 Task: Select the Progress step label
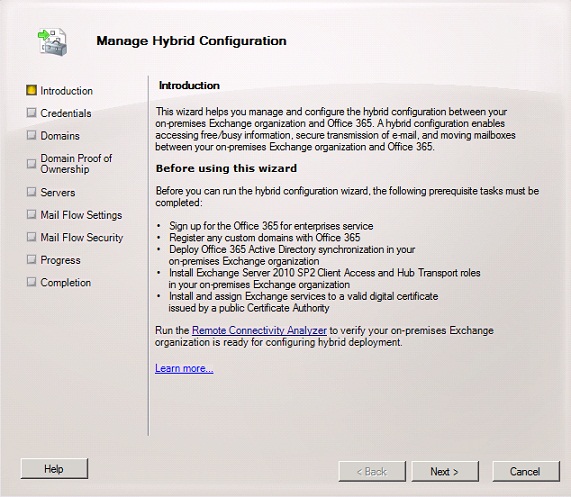(x=60, y=260)
